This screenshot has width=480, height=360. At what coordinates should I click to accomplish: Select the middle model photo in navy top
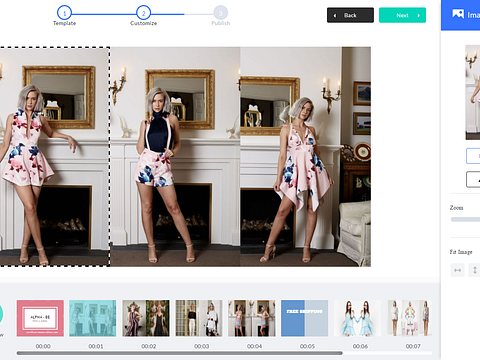click(x=175, y=157)
